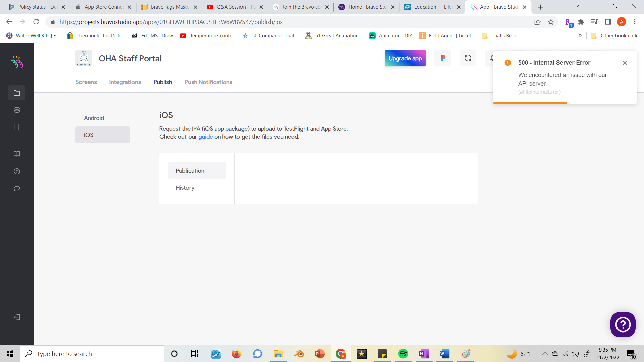Open the data collections sidebar icon

(x=17, y=110)
